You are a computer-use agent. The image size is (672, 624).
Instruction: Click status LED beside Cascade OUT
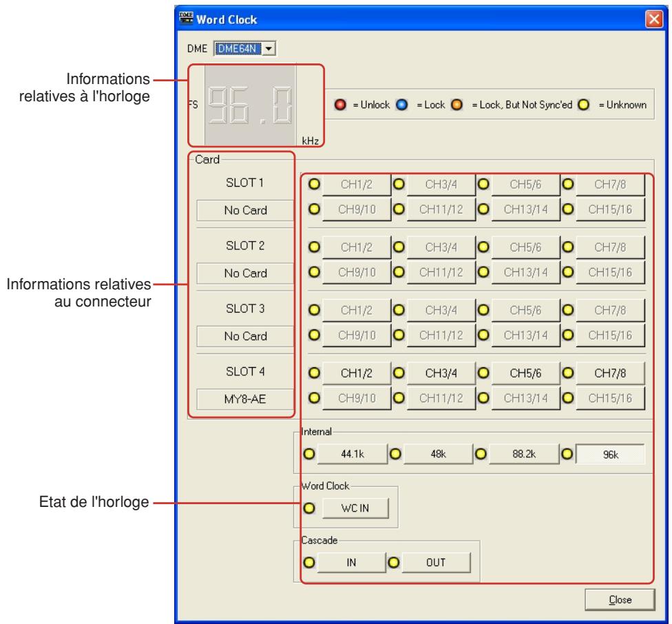pyautogui.click(x=393, y=562)
